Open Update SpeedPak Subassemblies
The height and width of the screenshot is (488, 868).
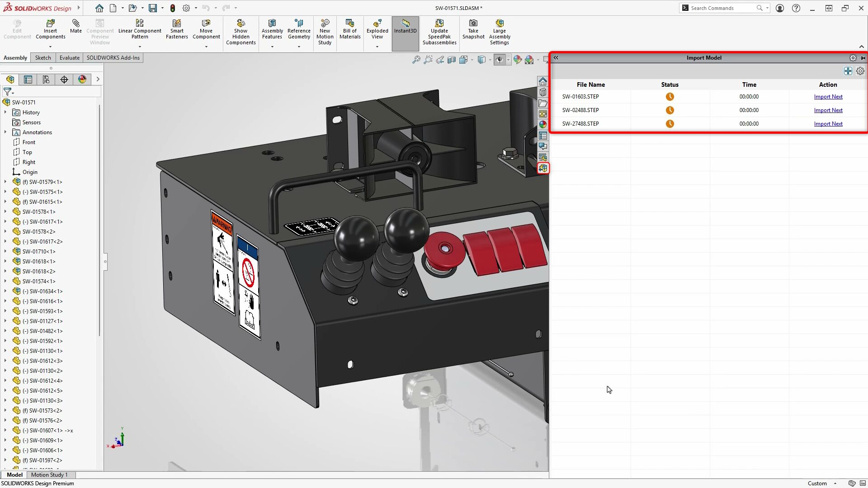coord(439,23)
